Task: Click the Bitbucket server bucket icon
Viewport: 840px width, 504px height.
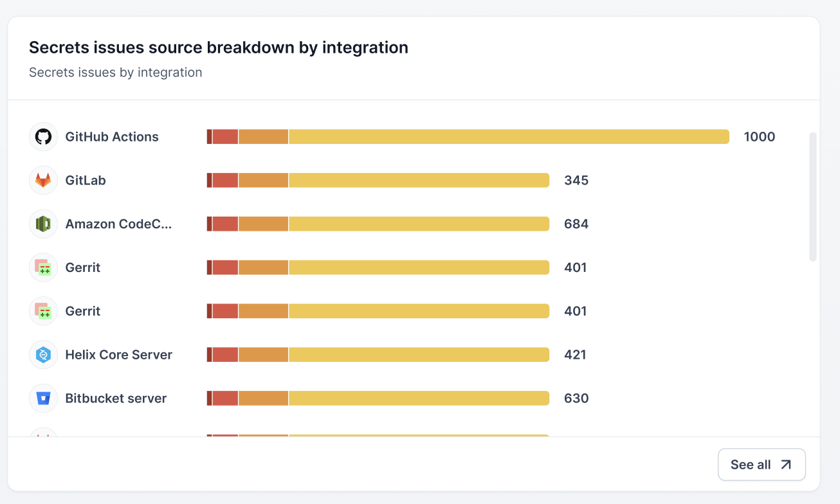Action: [42, 398]
